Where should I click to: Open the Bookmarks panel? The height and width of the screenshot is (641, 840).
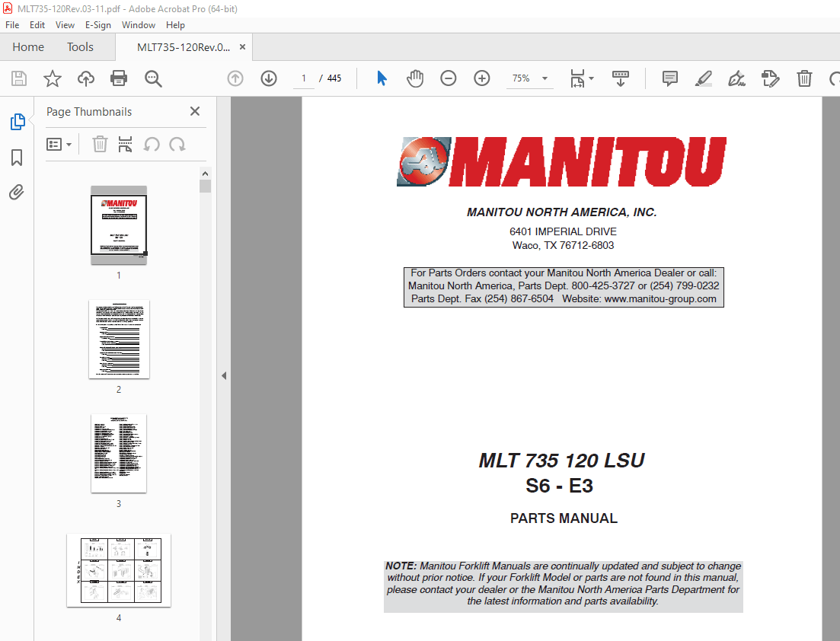(x=17, y=157)
